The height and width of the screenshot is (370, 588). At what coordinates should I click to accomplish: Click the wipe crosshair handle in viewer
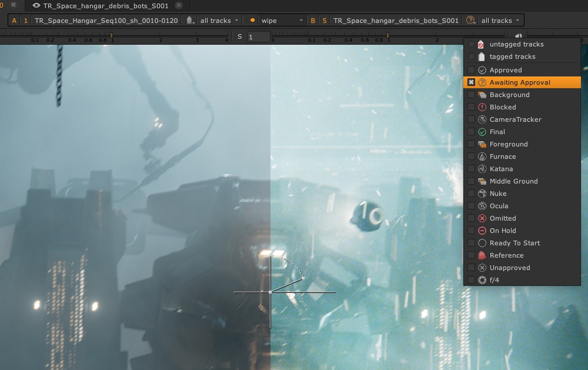coord(270,292)
